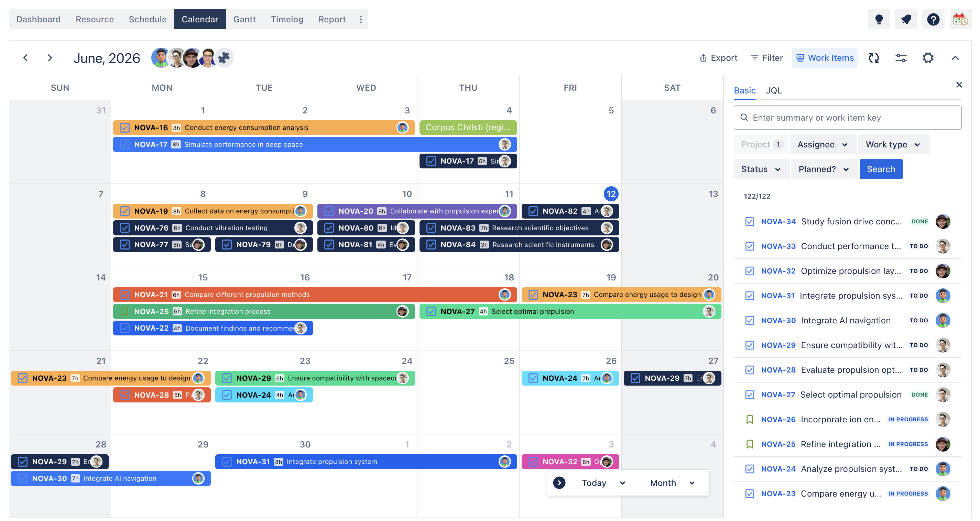The height and width of the screenshot is (521, 980).
Task: Open the rocket announcements icon
Action: click(x=906, y=19)
